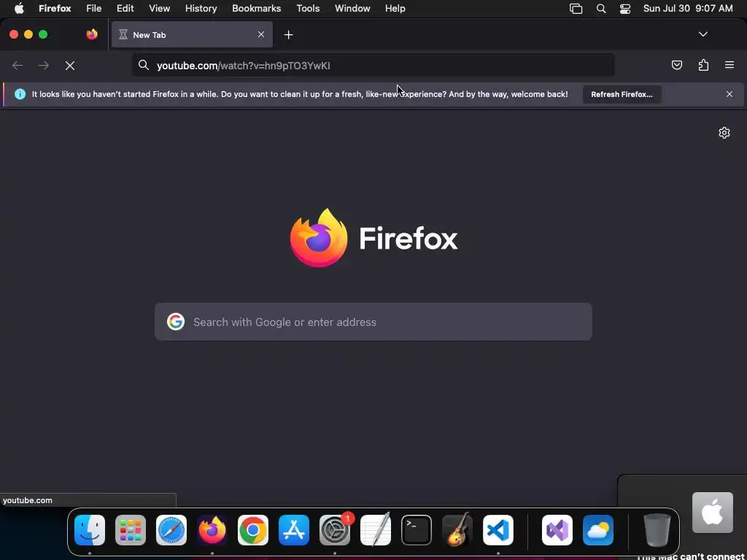Viewport: 747px width, 560px height.
Task: Expand the list all tabs chevron
Action: 703,34
